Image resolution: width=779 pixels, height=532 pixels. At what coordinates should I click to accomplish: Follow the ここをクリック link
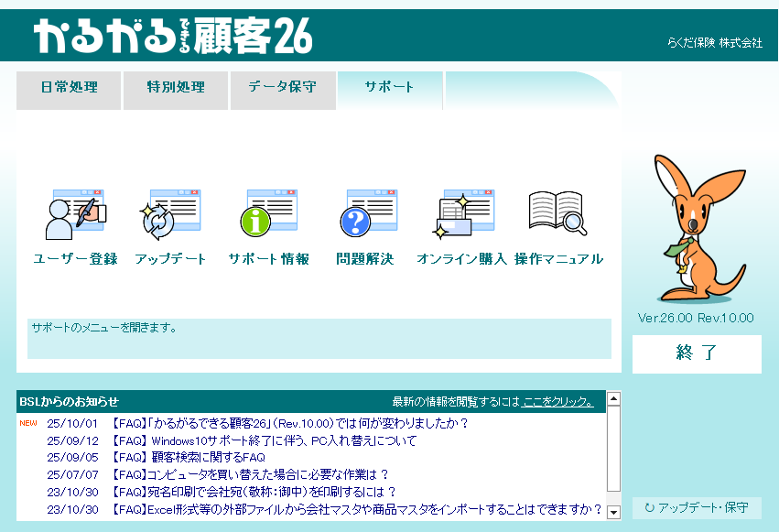pyautogui.click(x=557, y=401)
